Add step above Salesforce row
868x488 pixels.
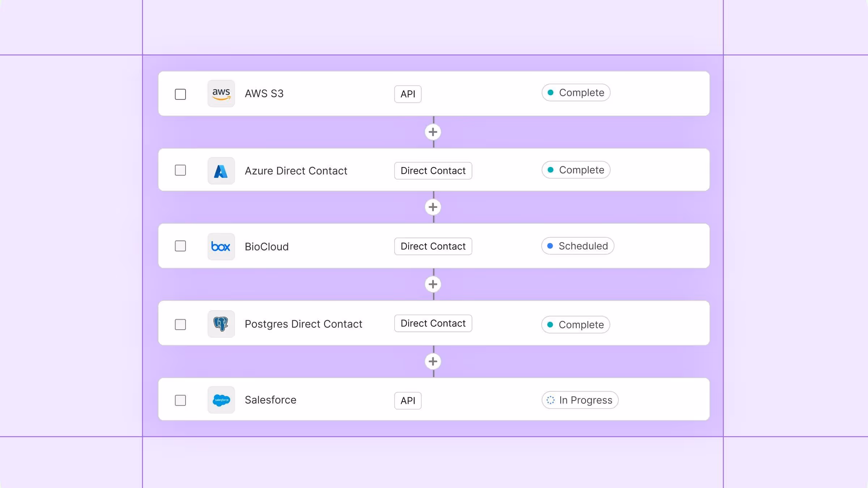433,361
